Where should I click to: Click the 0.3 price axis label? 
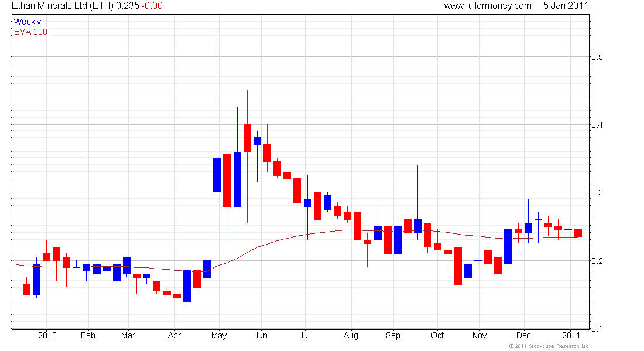pos(597,192)
